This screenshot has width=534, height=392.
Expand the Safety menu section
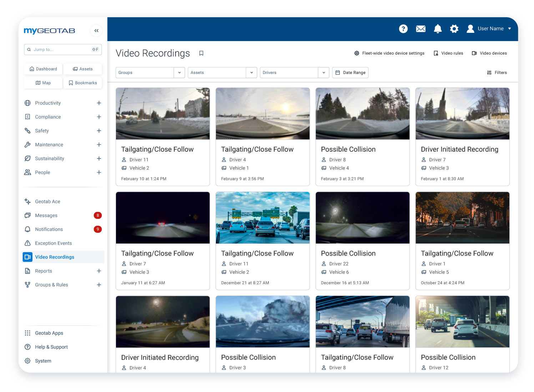[99, 131]
